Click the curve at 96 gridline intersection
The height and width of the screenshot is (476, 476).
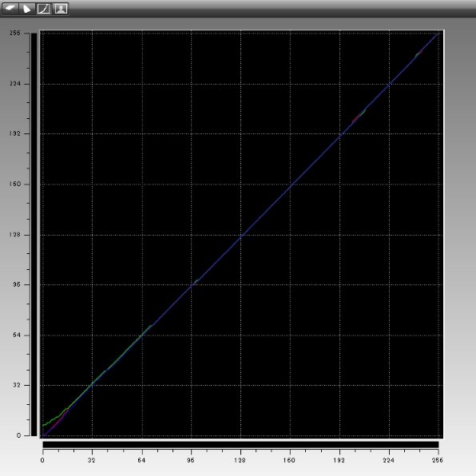(x=191, y=285)
